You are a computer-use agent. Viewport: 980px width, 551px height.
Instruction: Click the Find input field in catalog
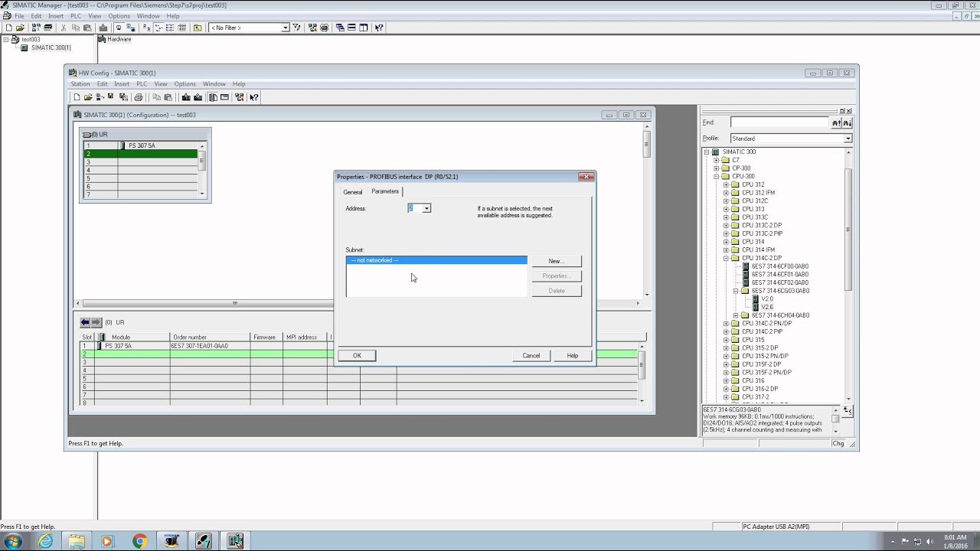pyautogui.click(x=780, y=122)
